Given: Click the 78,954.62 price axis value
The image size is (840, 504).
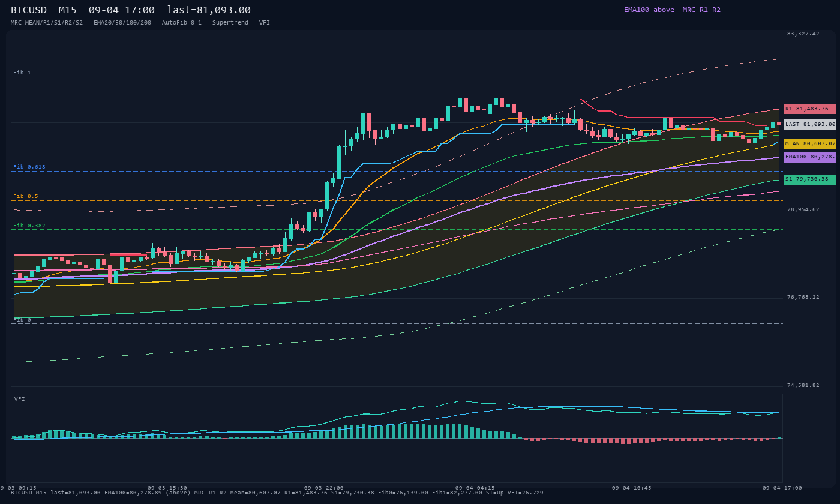Looking at the screenshot, I should pyautogui.click(x=803, y=209).
